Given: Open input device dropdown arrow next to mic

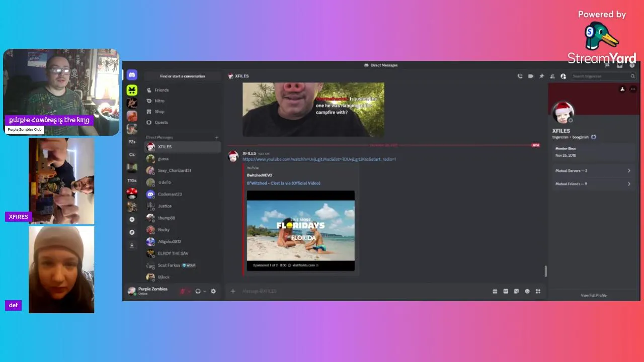Looking at the screenshot, I should [189, 291].
